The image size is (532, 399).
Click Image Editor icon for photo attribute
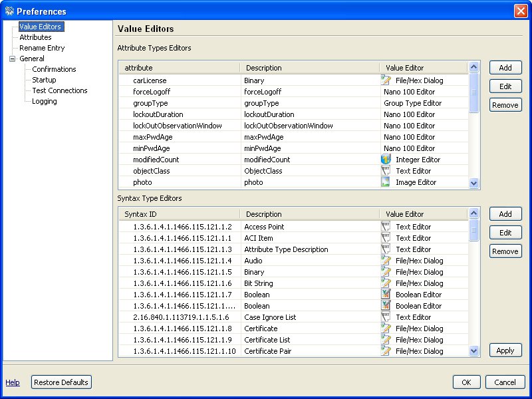coord(386,182)
